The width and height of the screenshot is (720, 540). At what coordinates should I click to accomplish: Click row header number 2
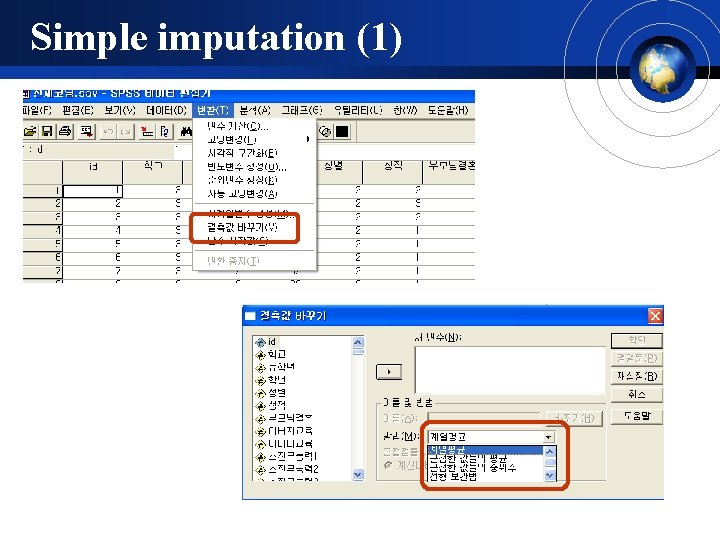coord(43,203)
